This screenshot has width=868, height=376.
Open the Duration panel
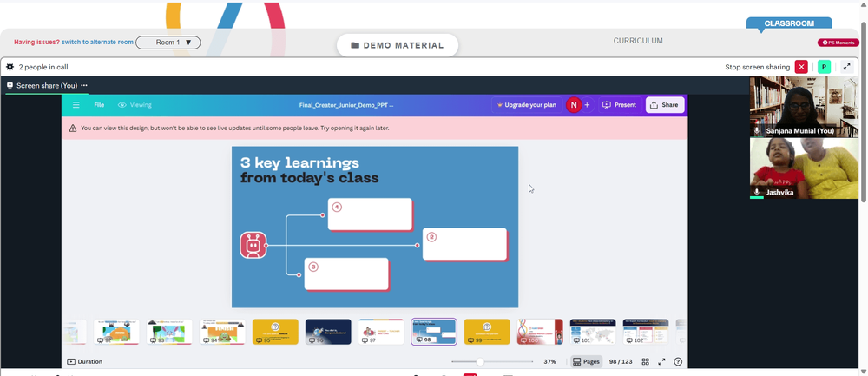tap(85, 361)
